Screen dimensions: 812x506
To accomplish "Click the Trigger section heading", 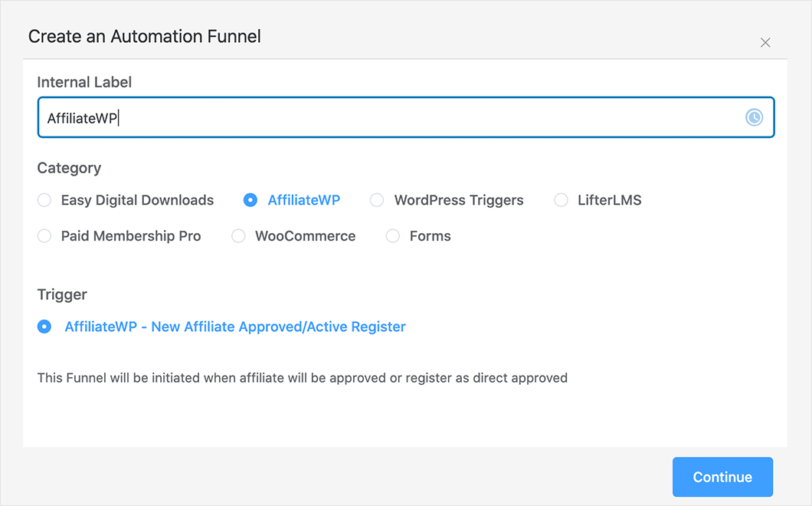I will [x=62, y=294].
